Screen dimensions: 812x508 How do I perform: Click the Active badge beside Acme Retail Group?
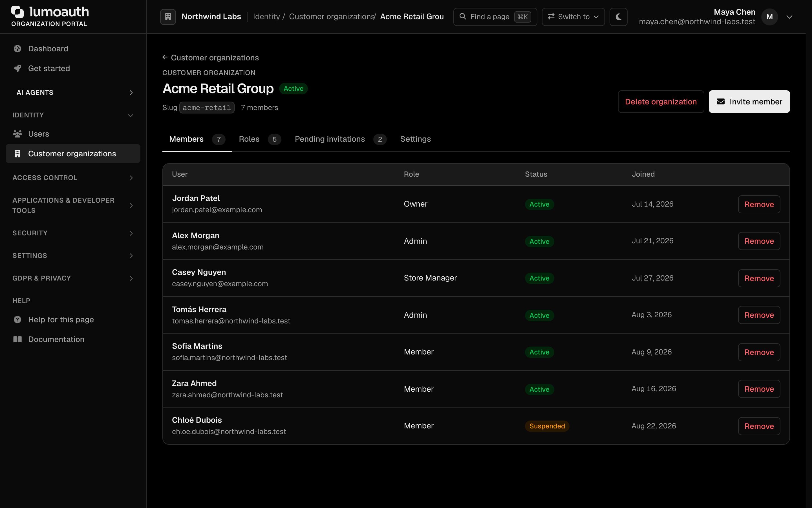coord(293,89)
